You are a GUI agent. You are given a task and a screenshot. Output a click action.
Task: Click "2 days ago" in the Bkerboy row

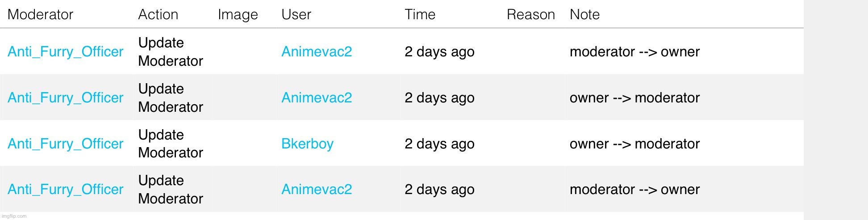439,144
